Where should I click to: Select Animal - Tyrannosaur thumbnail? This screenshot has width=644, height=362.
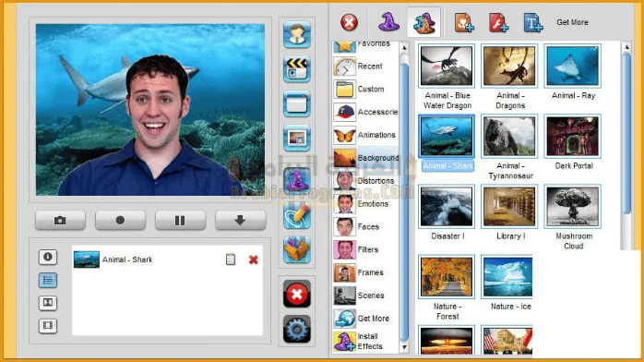pos(509,136)
